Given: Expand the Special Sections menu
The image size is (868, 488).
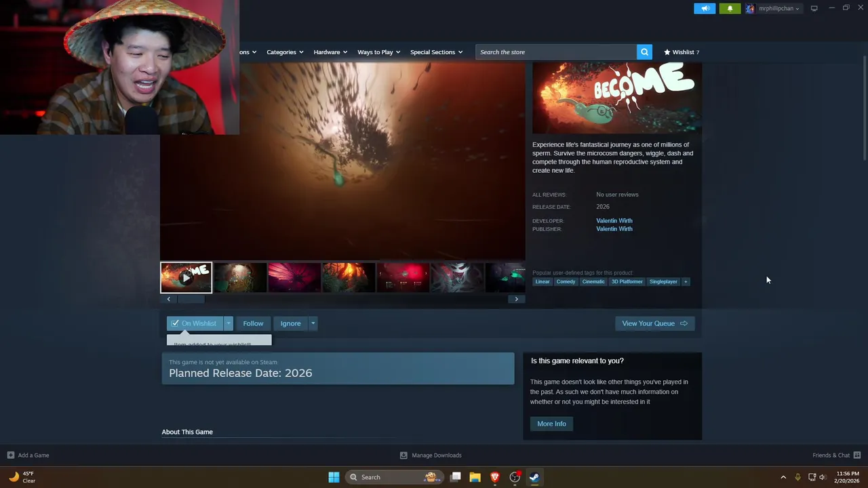Looking at the screenshot, I should tap(436, 52).
